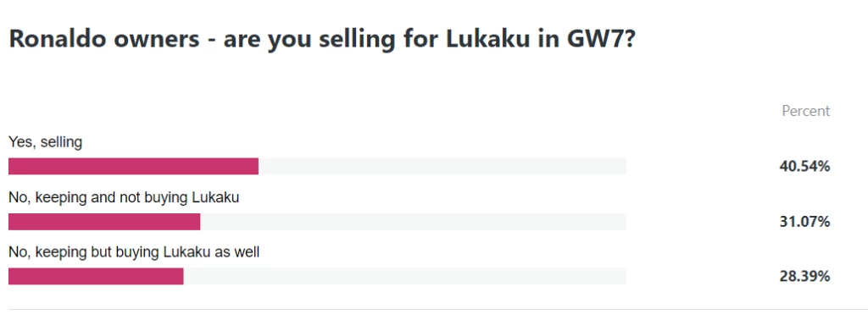Click the grey unfilled part of 'Yes, selling' bar
The image size is (868, 320).
tap(442, 166)
